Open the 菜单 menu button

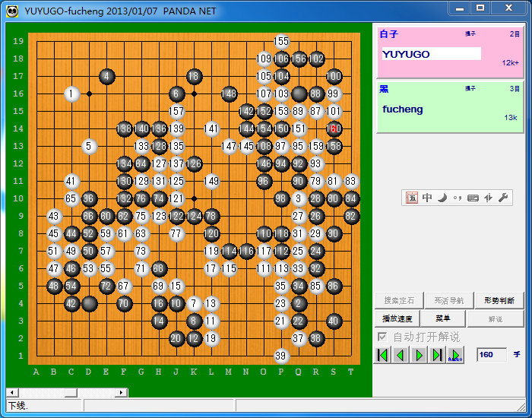[x=443, y=318]
